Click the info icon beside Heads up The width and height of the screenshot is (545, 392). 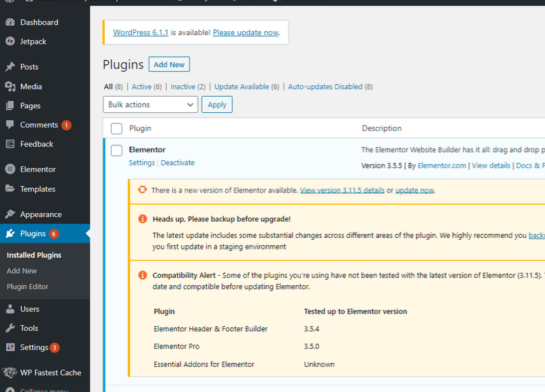(x=143, y=218)
